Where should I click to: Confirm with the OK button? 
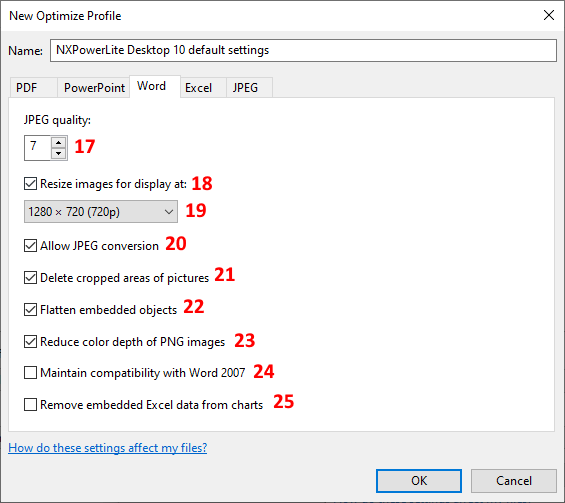419,481
